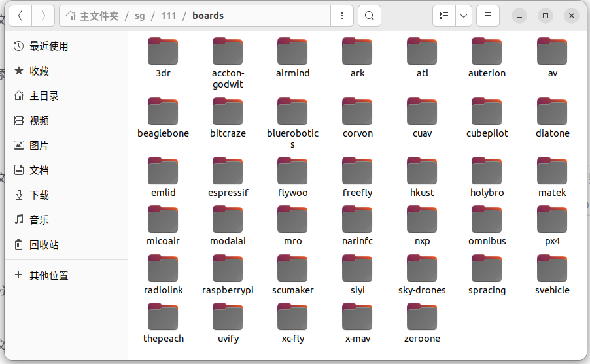Click the home folder breadcrumb 主文件夹
The height and width of the screenshot is (364, 590).
92,16
